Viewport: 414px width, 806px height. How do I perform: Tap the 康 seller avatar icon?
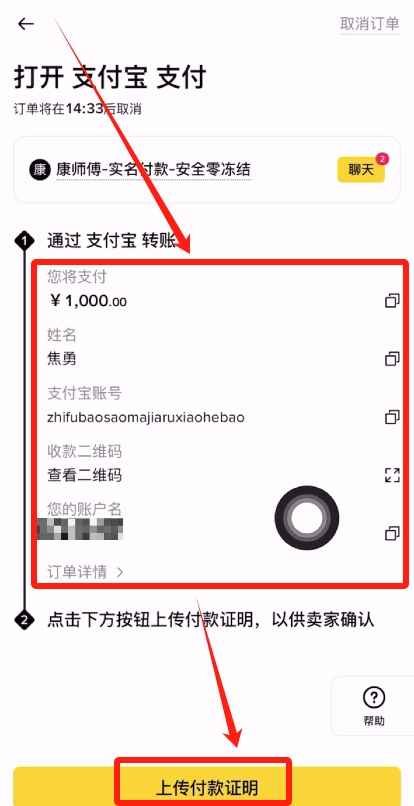(x=39, y=170)
